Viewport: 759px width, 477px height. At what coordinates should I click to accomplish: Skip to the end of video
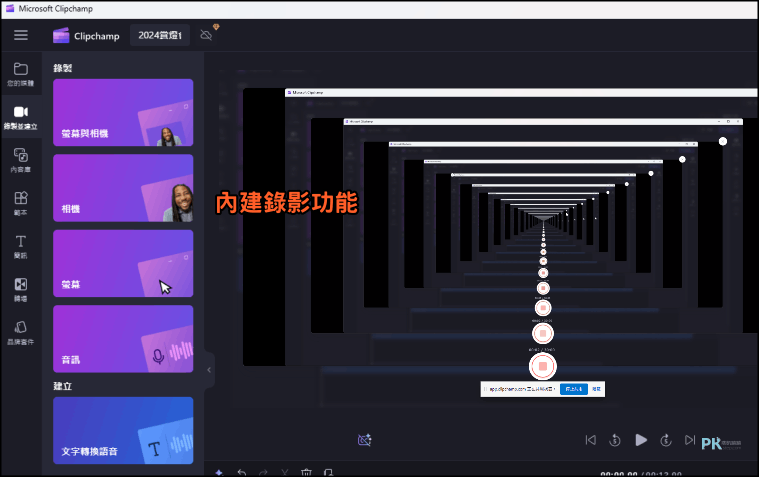coord(690,440)
